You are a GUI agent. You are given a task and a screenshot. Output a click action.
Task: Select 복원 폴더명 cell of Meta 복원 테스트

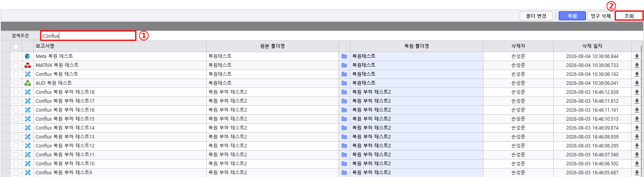[x=417, y=56]
